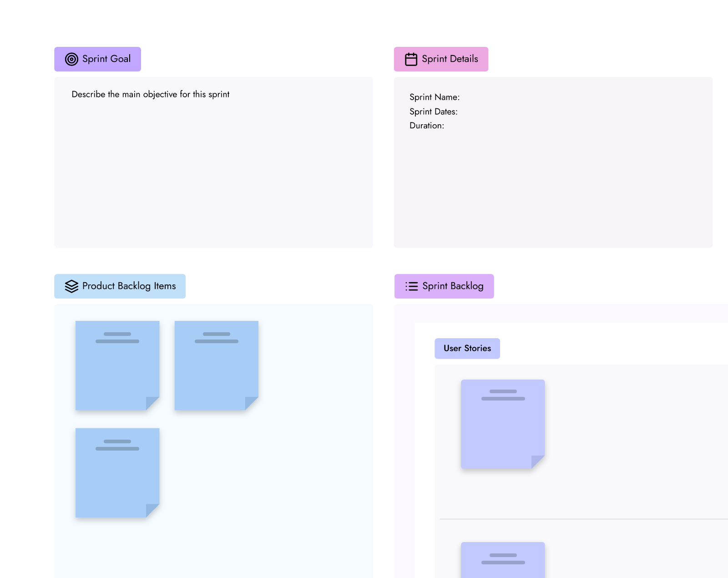The width and height of the screenshot is (728, 578).
Task: Click the Sprint Dates field
Action: 434,112
